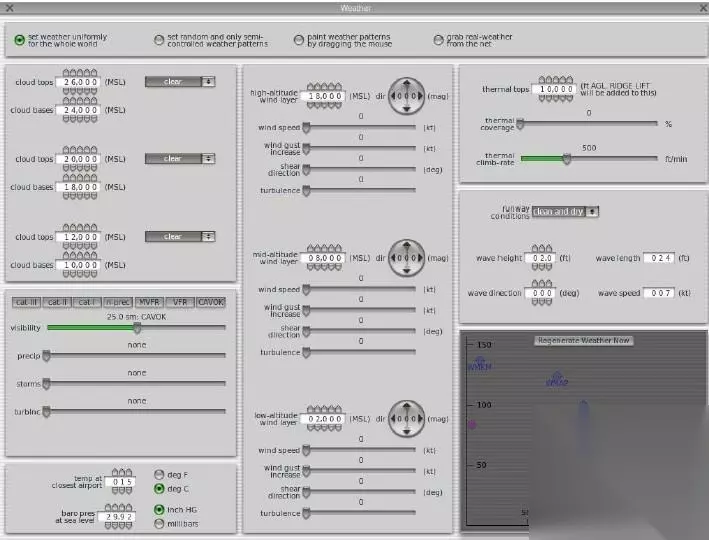Select grab real-weather from the net

tap(438, 40)
